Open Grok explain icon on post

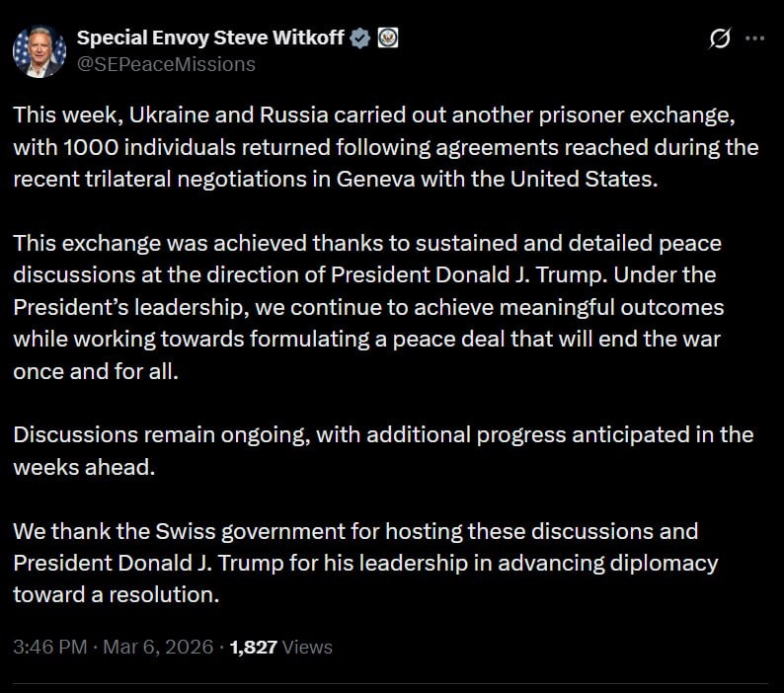720,39
